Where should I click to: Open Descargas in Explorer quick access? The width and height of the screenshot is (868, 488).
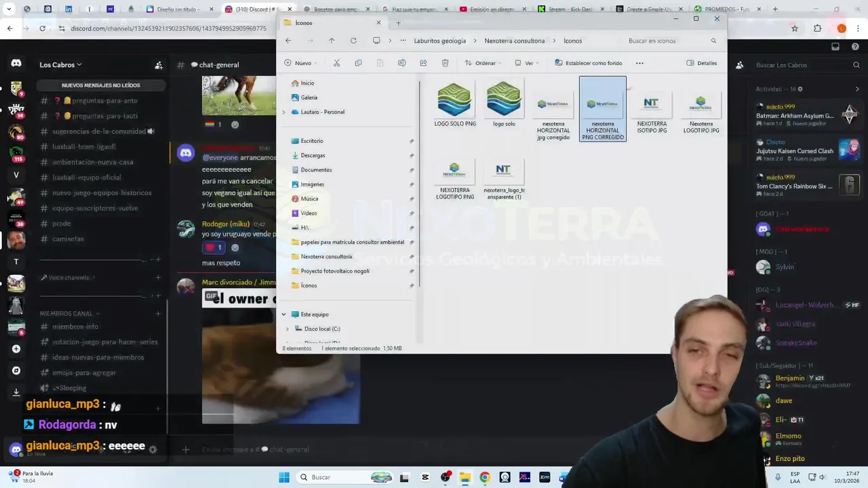(313, 155)
